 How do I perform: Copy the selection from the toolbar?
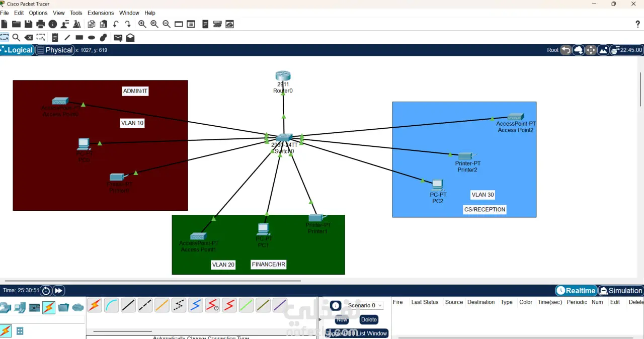click(91, 24)
